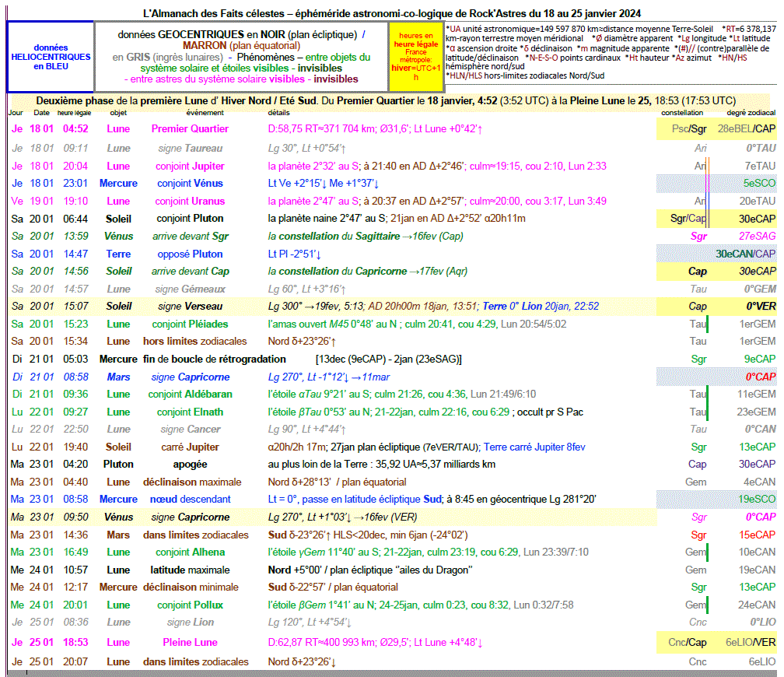Image resolution: width=784 pixels, height=677 pixels.
Task: Click the "nœud descendant" event
Action: [x=190, y=500]
